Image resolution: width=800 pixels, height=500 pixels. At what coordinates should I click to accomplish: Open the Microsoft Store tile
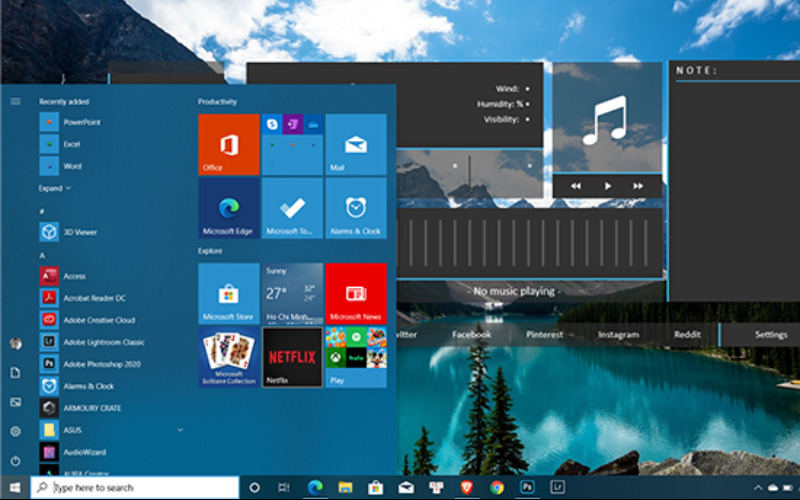[229, 293]
